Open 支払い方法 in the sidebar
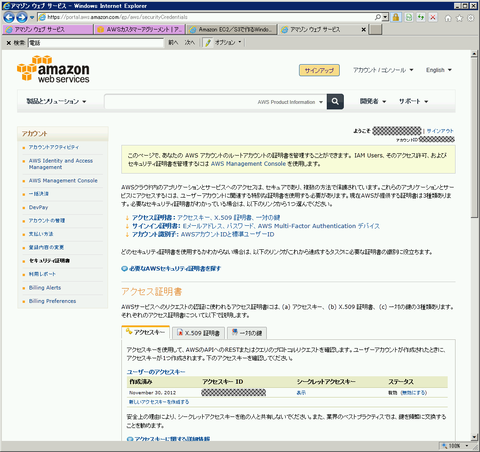Image resolution: width=480 pixels, height=452 pixels. click(x=41, y=234)
